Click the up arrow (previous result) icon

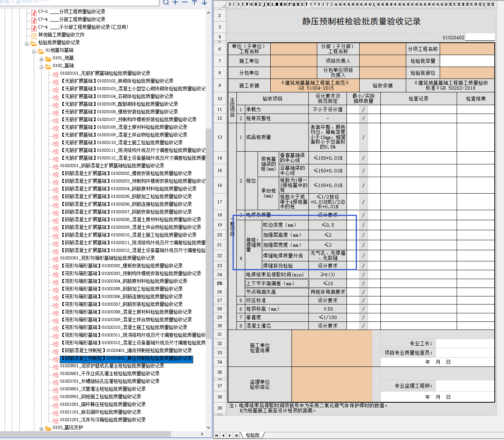[x=194, y=2]
